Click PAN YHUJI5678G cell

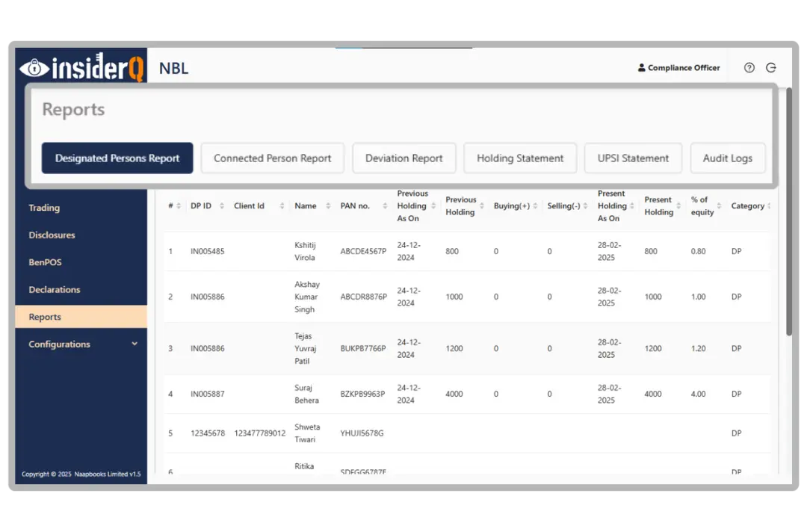click(x=362, y=433)
